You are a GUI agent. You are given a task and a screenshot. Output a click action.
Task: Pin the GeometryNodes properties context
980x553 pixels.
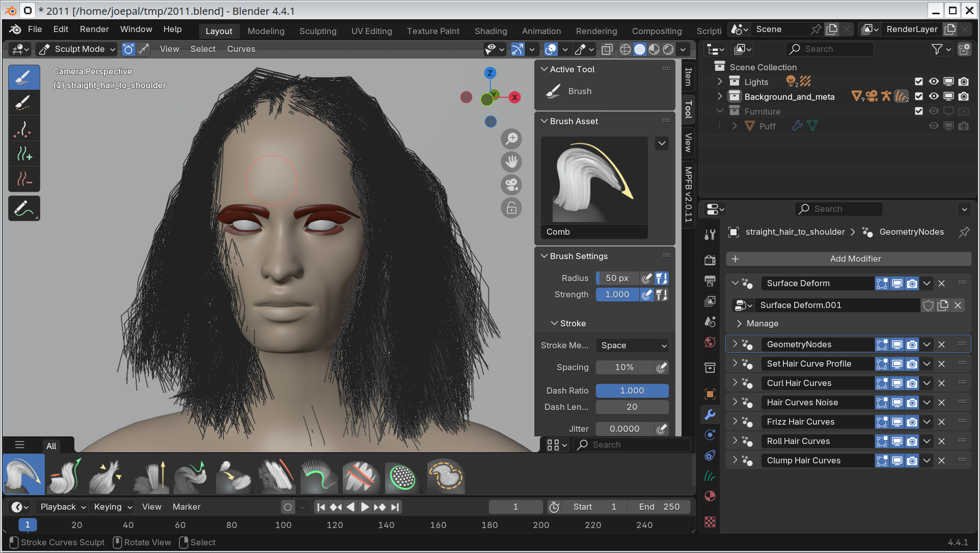[964, 232]
